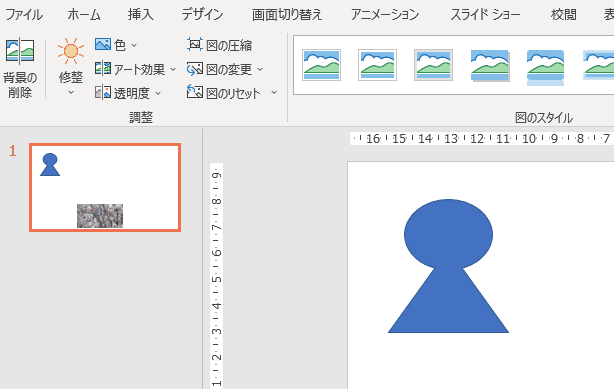Screen dimensions: 614x389
Task: Expand the 修整 dropdown arrow
Action: [71, 93]
